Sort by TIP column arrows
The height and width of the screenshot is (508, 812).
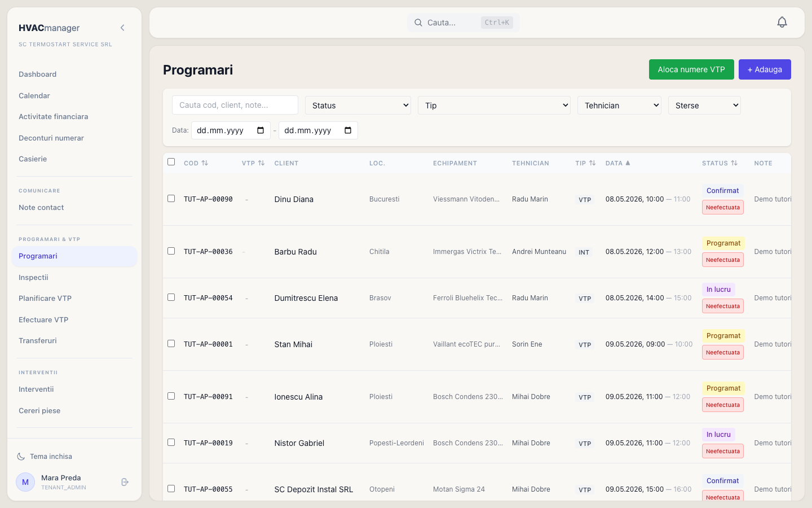pyautogui.click(x=592, y=163)
